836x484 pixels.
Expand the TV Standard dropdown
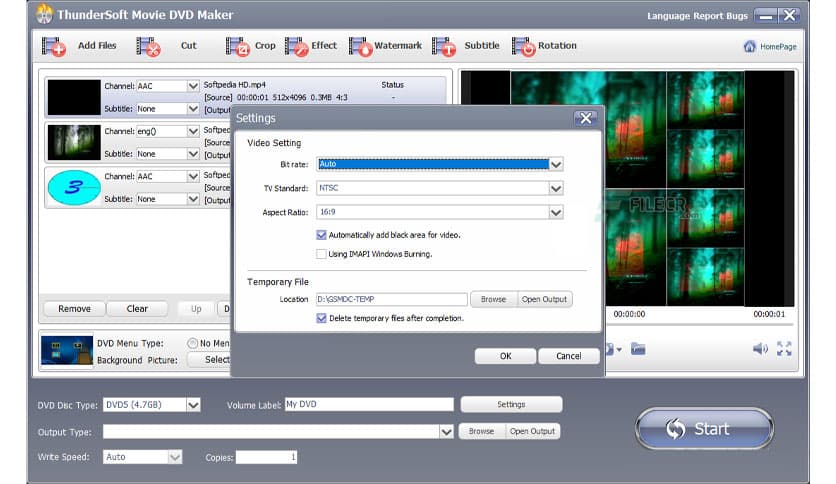click(x=556, y=188)
